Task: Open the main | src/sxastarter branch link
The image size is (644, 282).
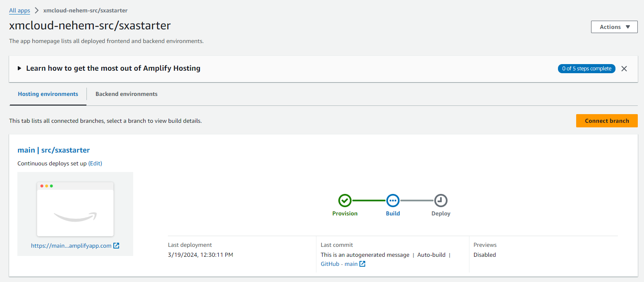Action: (53, 150)
